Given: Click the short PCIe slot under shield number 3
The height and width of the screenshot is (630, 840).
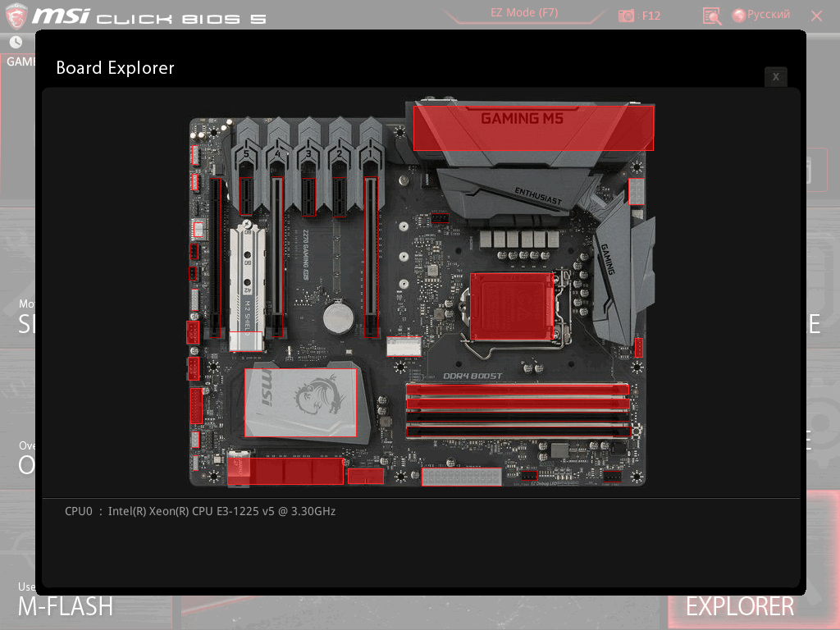Looking at the screenshot, I should point(308,197).
